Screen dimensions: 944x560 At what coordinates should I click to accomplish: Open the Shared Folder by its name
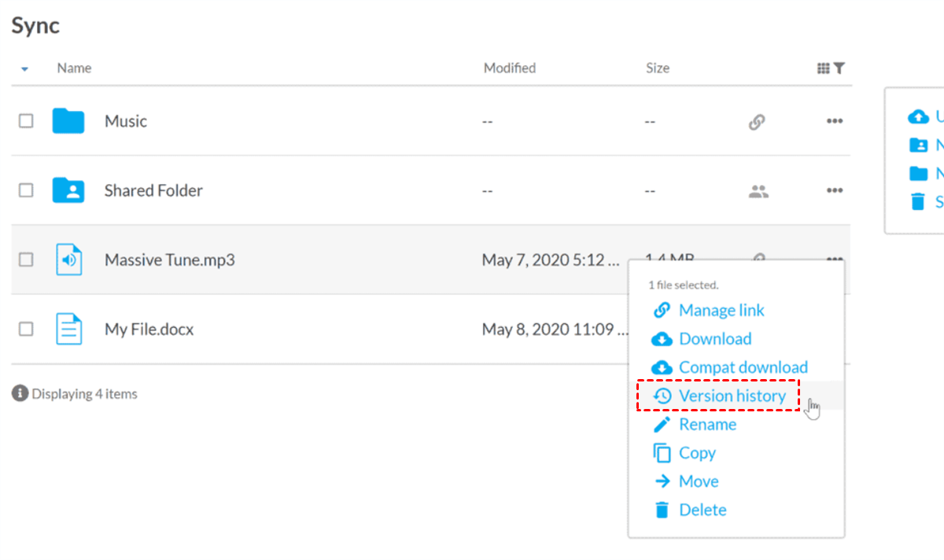[x=153, y=190]
